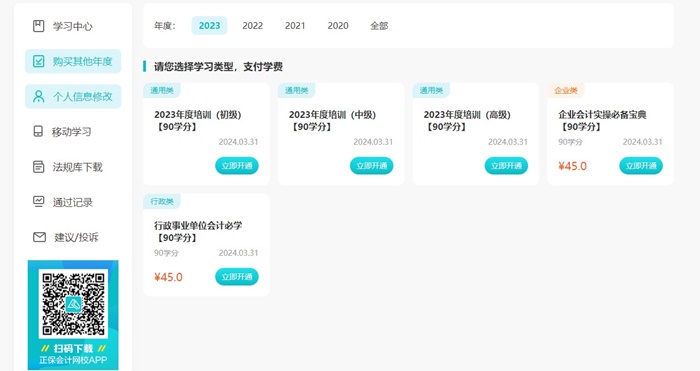Open 个人信息修改 menu item
The height and width of the screenshot is (371, 700).
73,96
